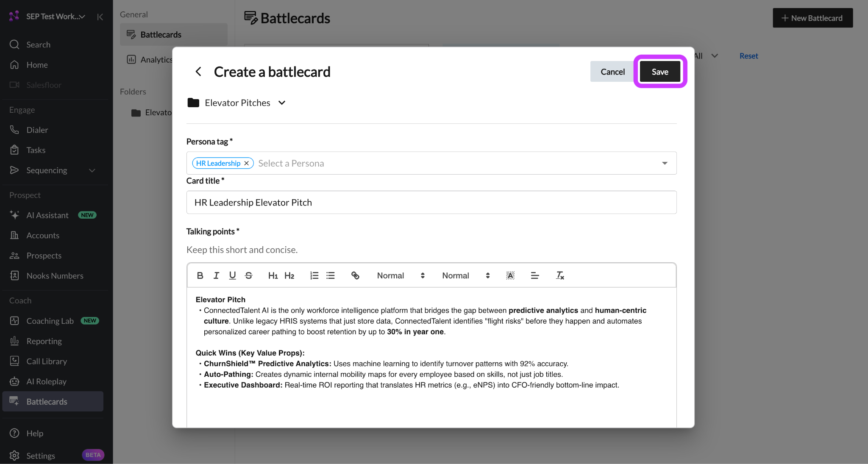Clear text formatting with Tx icon
The width and height of the screenshot is (868, 464).
pyautogui.click(x=560, y=275)
